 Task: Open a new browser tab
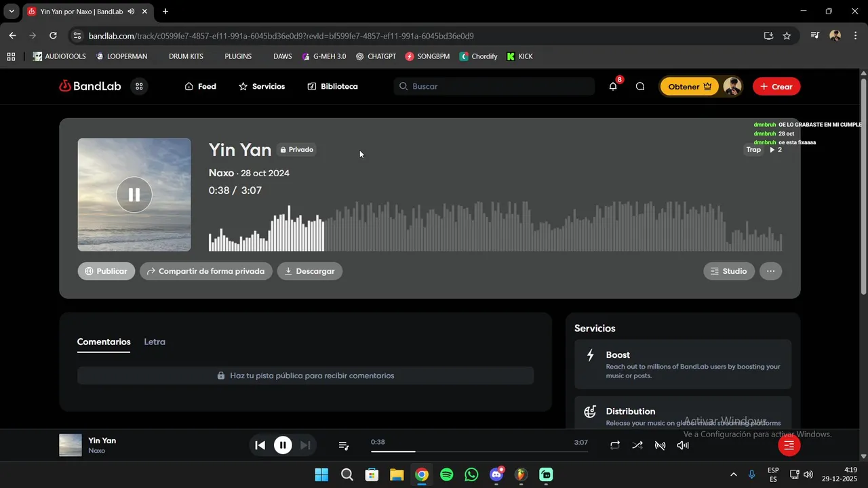[x=165, y=12]
